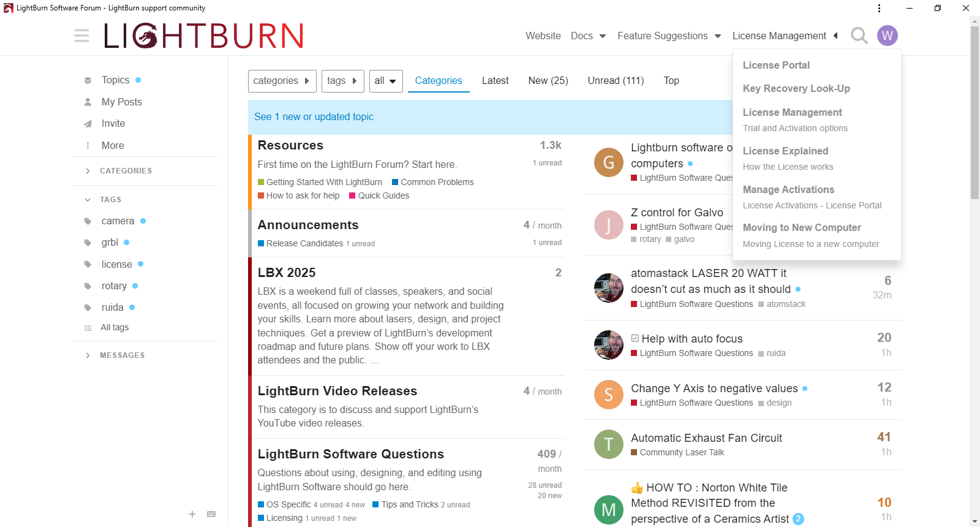This screenshot has width=980, height=527.
Task: Open the categories filter dropdown
Action: click(x=282, y=81)
